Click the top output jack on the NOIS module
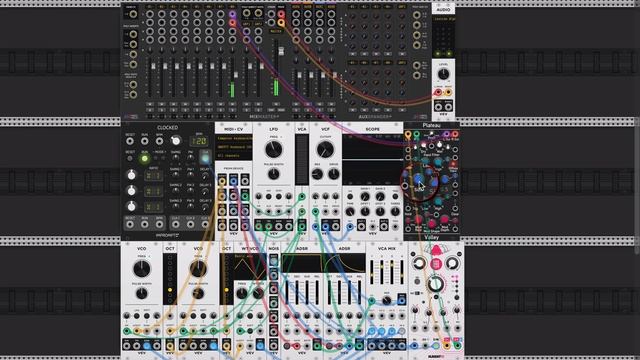640x360 pixels. pos(273,261)
